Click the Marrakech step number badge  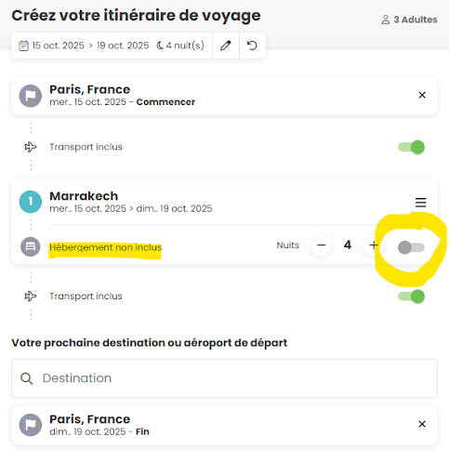point(31,202)
